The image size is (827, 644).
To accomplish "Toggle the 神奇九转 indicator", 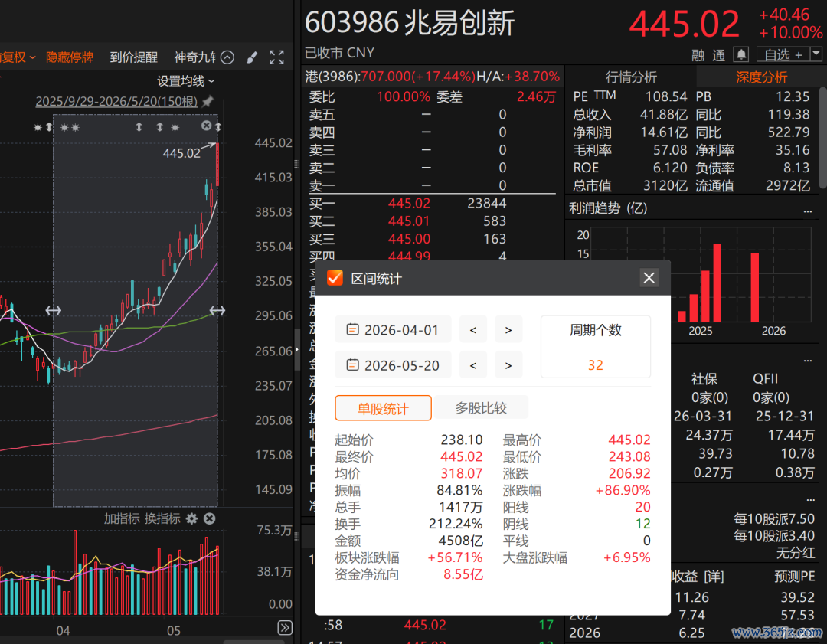I will point(194,57).
